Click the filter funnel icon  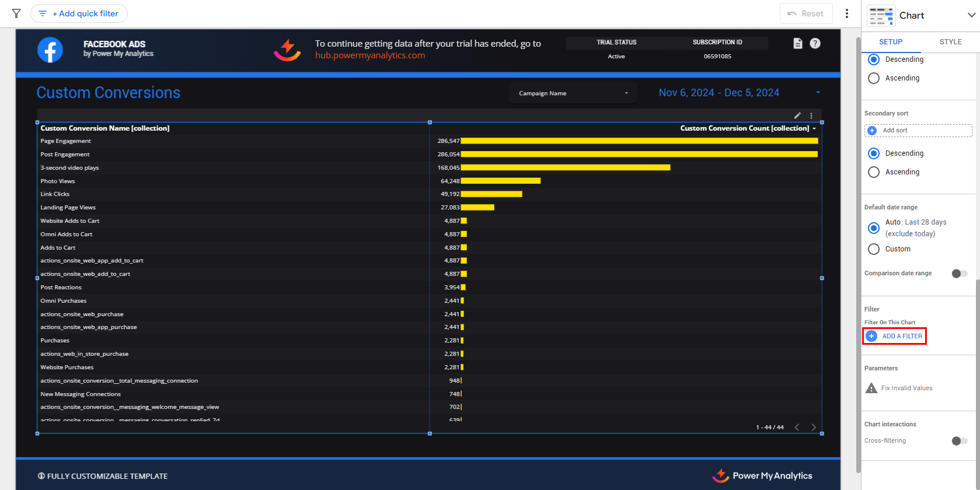tap(16, 13)
